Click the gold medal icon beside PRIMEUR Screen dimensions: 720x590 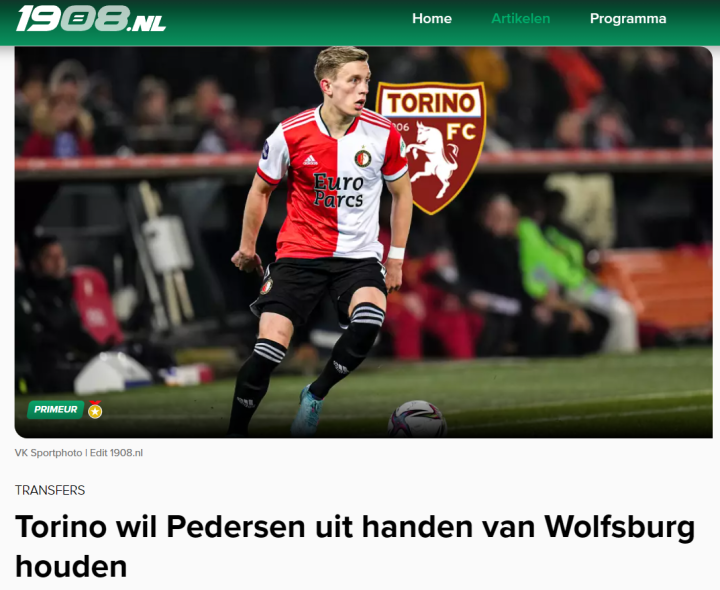95,410
